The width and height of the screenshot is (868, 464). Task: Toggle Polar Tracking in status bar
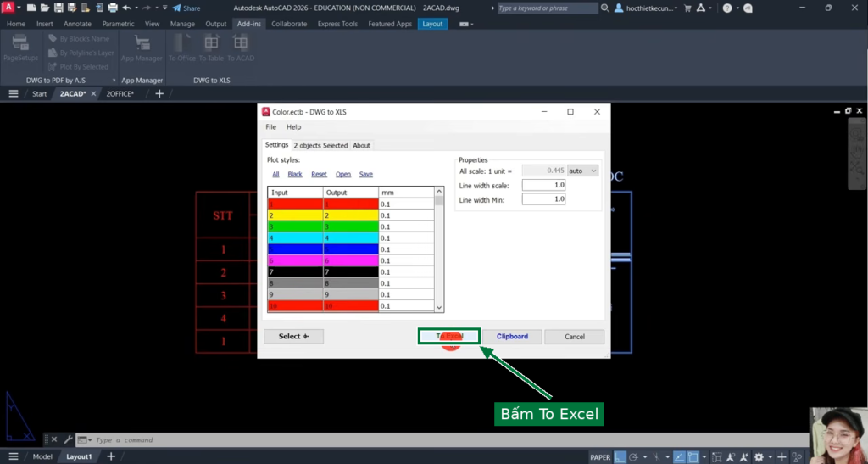click(x=633, y=457)
